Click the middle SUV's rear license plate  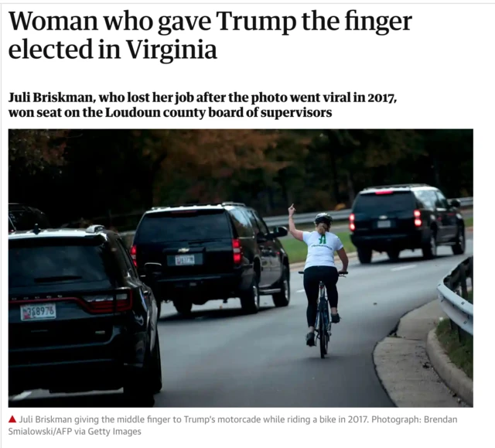pos(185,260)
